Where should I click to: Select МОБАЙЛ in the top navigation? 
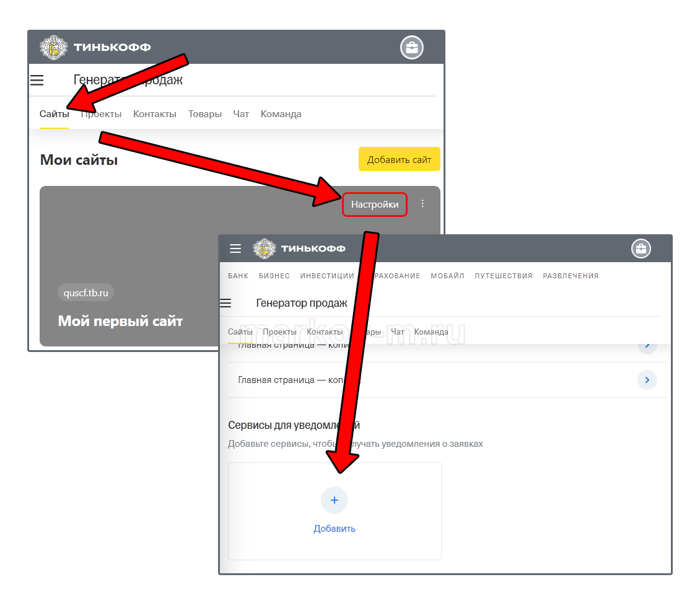(447, 276)
